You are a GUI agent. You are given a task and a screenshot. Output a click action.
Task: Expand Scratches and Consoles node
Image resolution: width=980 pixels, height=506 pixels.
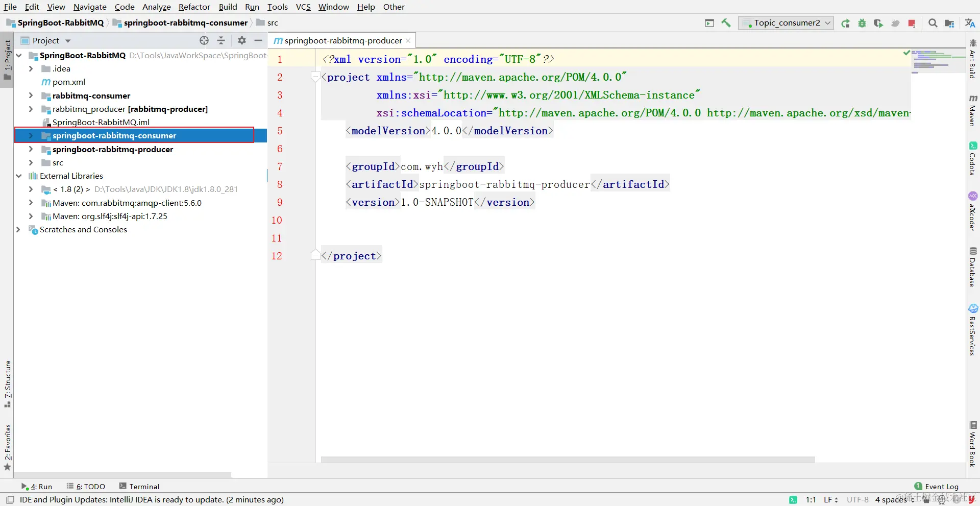pyautogui.click(x=19, y=229)
